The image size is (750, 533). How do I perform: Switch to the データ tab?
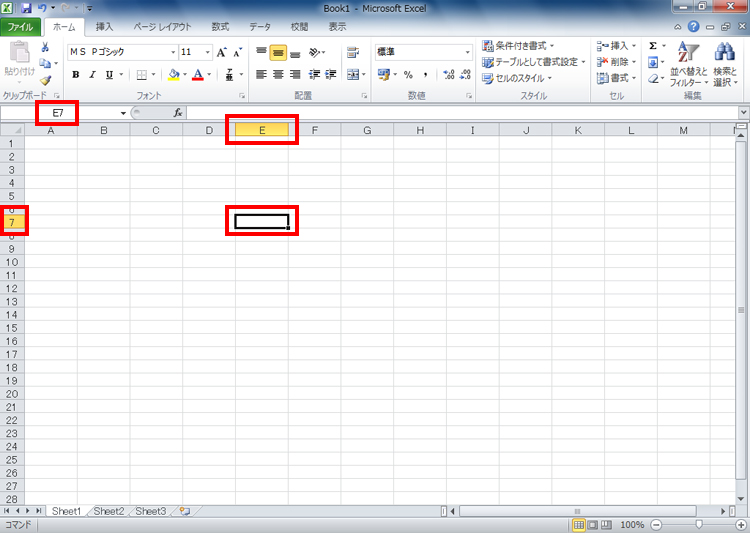click(x=260, y=27)
